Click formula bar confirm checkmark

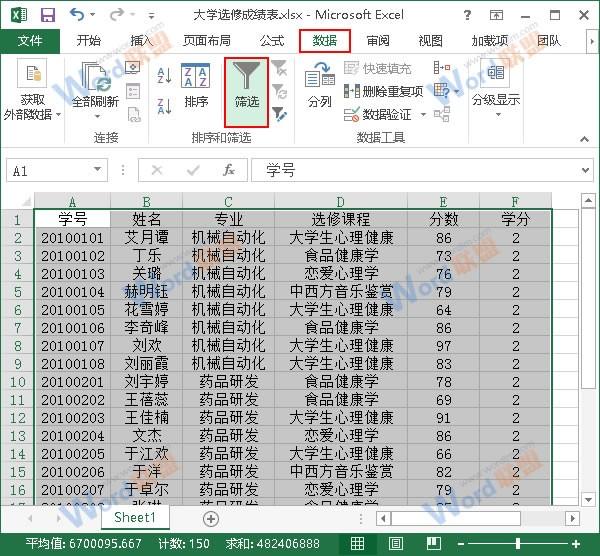(193, 170)
